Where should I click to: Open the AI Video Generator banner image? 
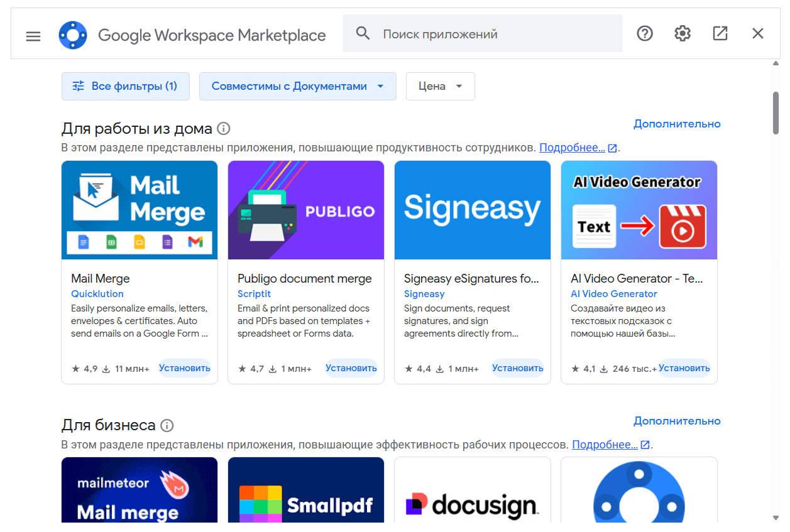[639, 210]
